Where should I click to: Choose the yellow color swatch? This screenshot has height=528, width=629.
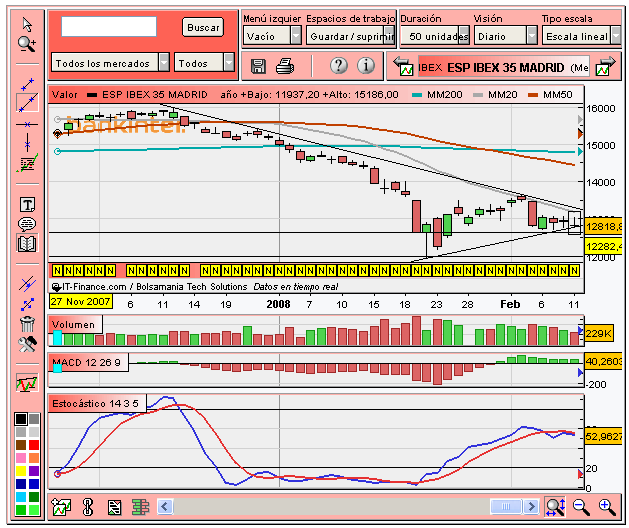[x=21, y=471]
